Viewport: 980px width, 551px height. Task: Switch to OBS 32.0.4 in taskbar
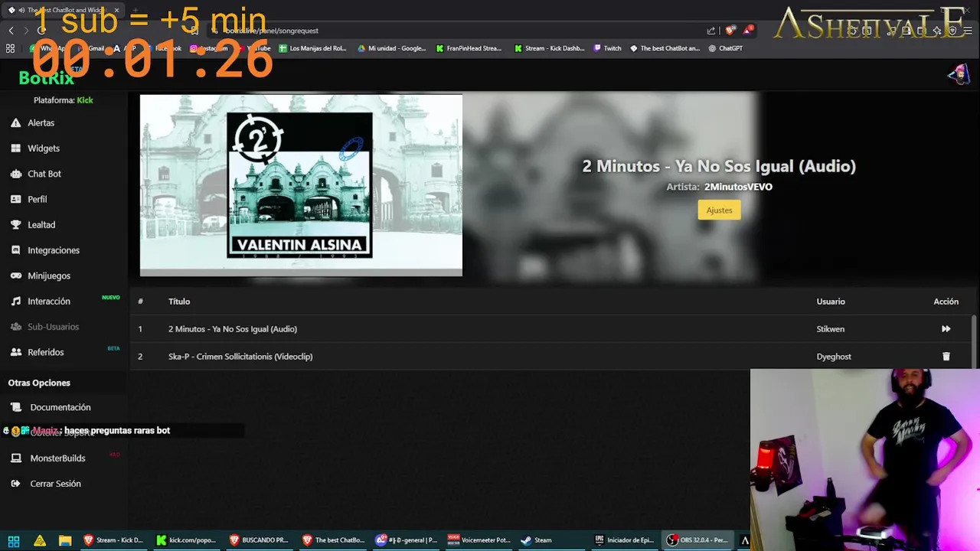[697, 540]
